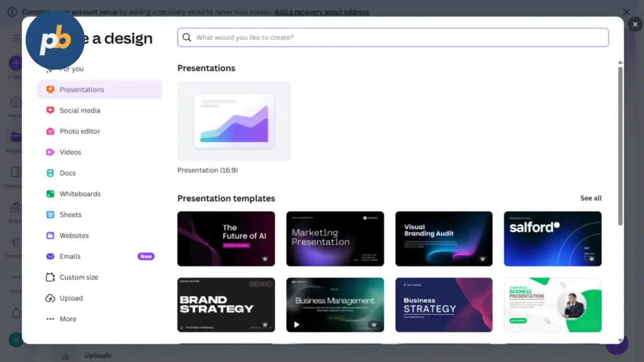Open the Brand Strategy template
The width and height of the screenshot is (644, 362).
point(226,305)
